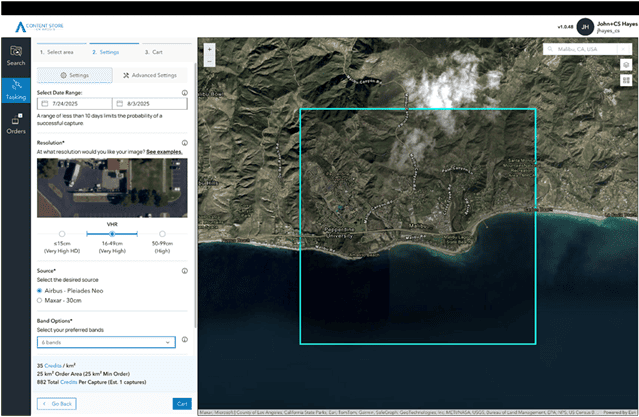Show info for Resolution
This screenshot has width=639, height=417.
point(185,143)
